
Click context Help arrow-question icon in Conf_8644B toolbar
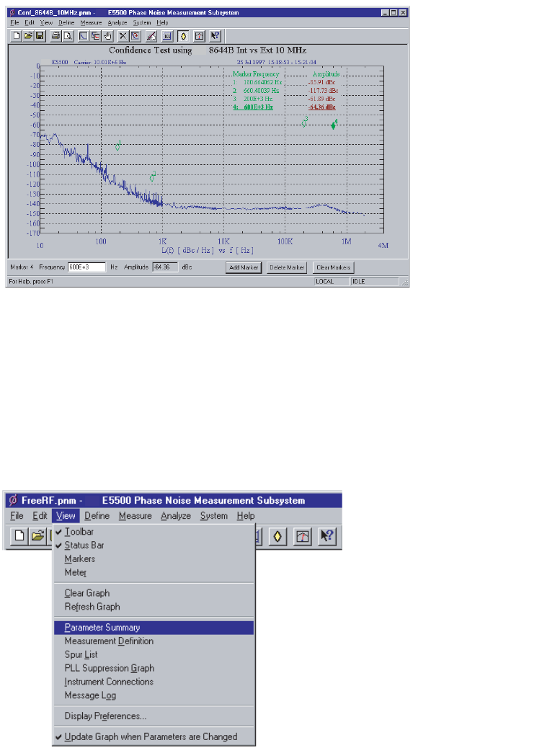coord(215,35)
